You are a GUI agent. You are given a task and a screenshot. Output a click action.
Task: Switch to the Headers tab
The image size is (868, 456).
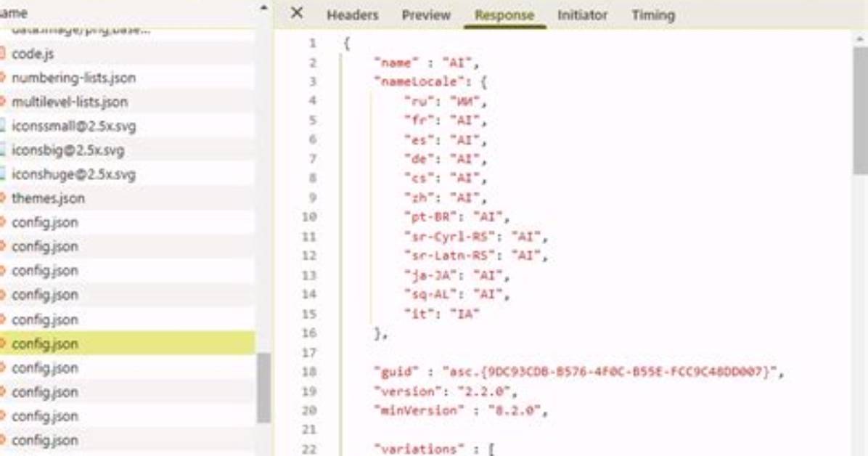[x=352, y=15]
